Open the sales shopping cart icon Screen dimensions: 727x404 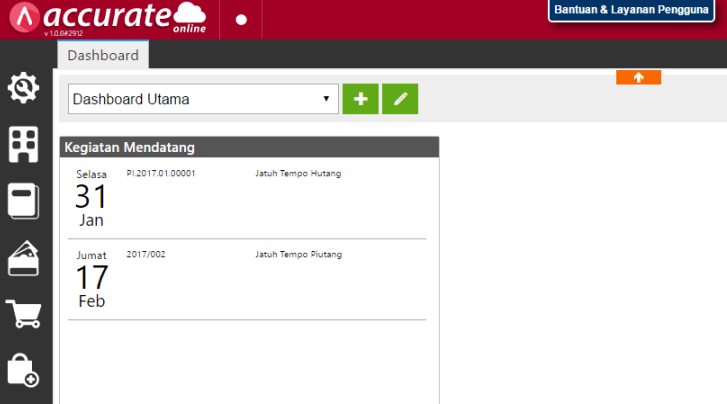[23, 314]
